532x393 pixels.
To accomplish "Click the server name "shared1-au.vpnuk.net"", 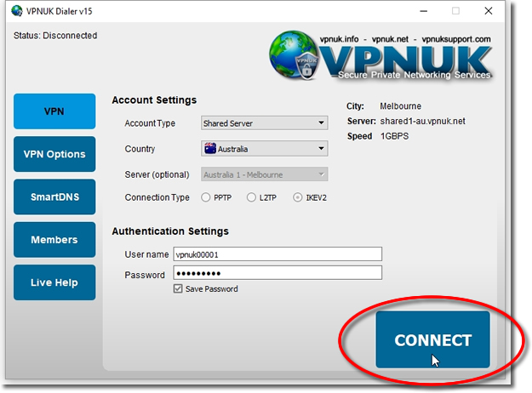I will pyautogui.click(x=422, y=122).
